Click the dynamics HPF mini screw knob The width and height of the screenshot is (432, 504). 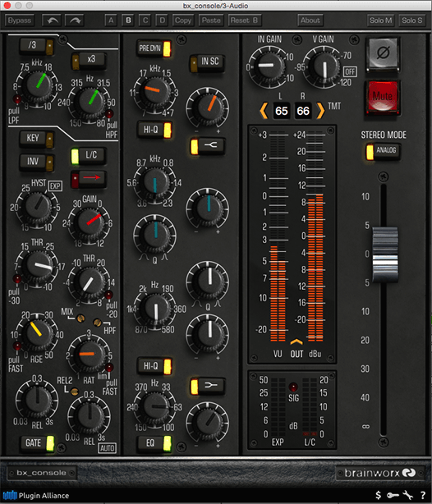[x=97, y=322]
